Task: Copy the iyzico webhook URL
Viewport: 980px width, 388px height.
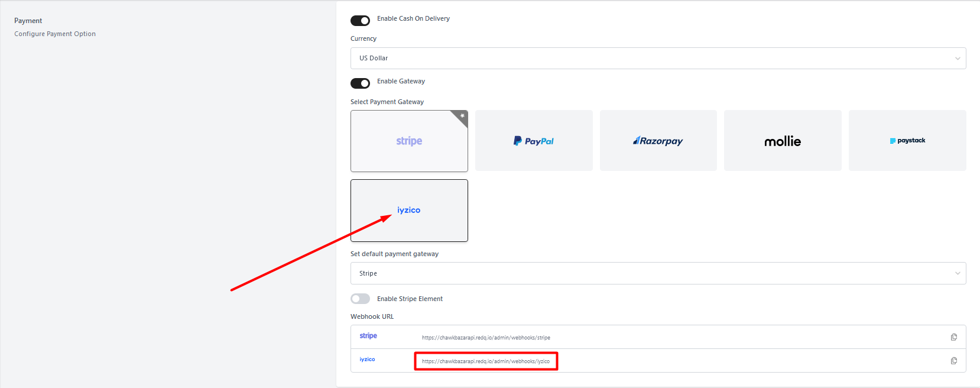Action: [x=953, y=361]
